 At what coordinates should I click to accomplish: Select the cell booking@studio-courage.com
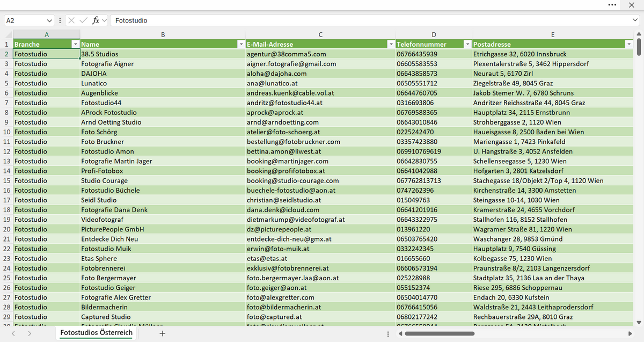pyautogui.click(x=320, y=181)
